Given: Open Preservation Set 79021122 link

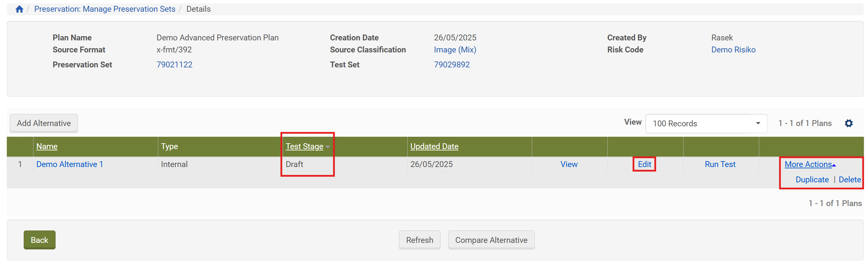Looking at the screenshot, I should pyautogui.click(x=174, y=64).
